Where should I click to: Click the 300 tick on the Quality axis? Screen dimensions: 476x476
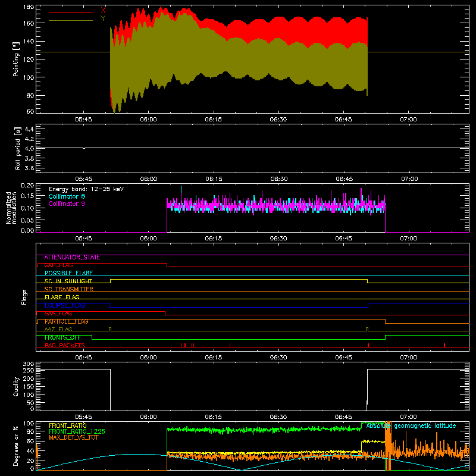click(x=29, y=364)
